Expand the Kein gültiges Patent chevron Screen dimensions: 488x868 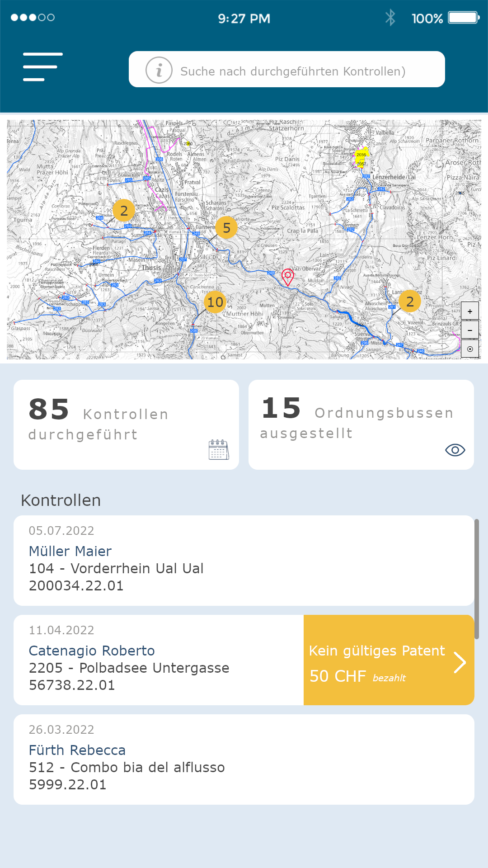pyautogui.click(x=460, y=663)
